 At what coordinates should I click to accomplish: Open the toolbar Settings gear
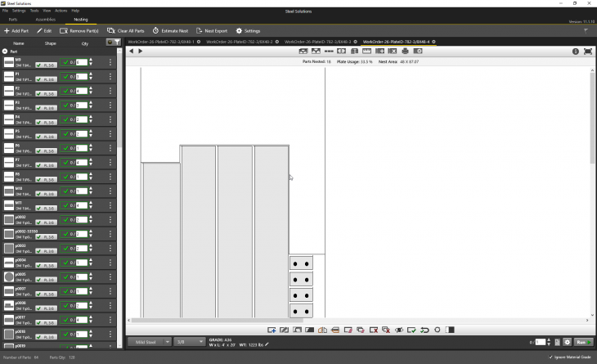tap(248, 31)
